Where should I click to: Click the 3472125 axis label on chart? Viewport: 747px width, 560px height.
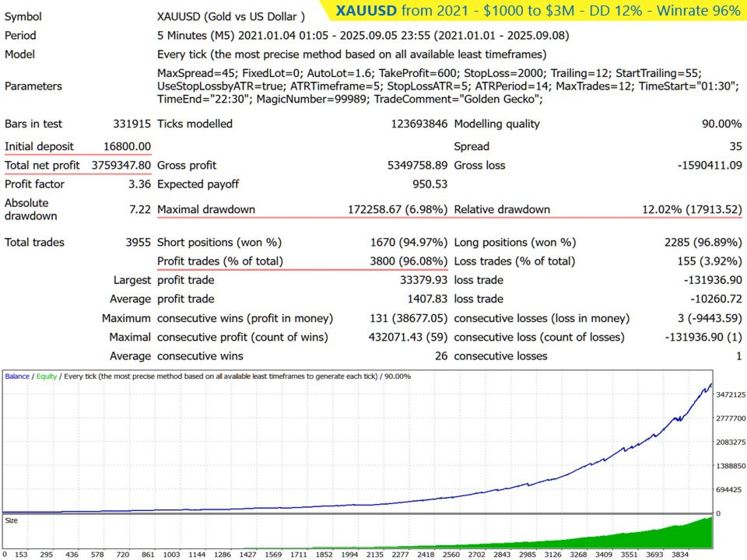click(x=731, y=395)
